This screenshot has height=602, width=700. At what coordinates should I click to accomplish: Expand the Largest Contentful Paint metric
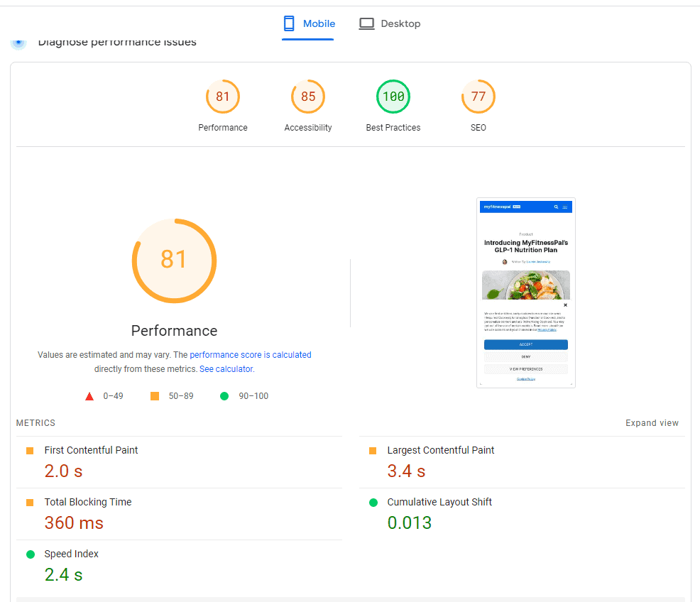point(440,451)
